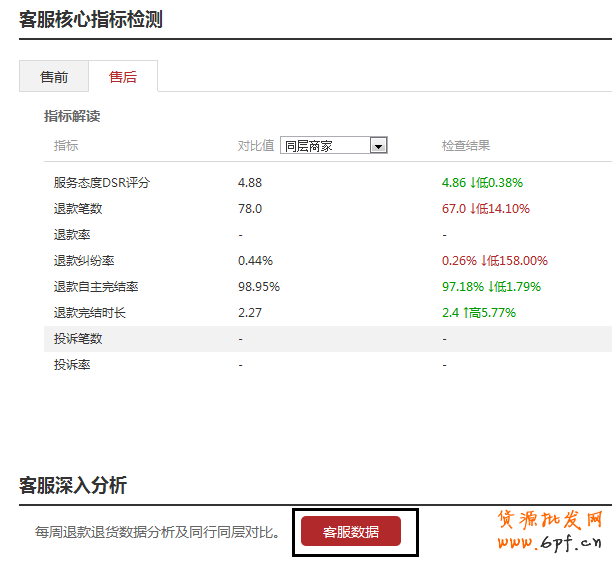
Task: Click the 投诉率 metric label
Action: tap(72, 365)
